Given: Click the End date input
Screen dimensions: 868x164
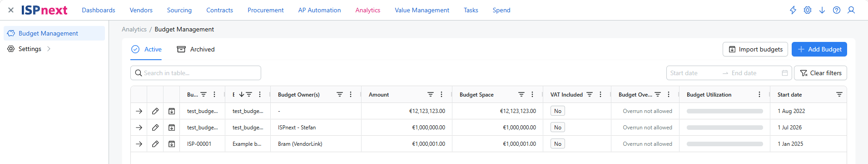Looking at the screenshot, I should point(754,73).
